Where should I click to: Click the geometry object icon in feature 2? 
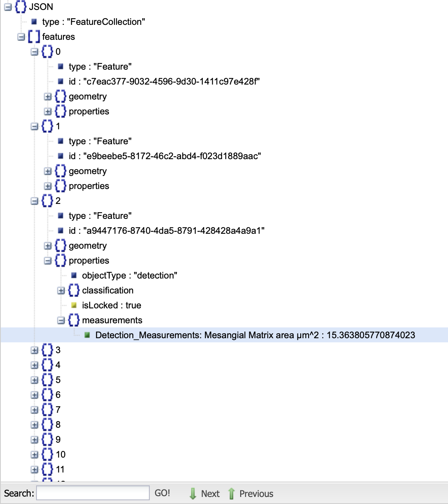click(61, 245)
